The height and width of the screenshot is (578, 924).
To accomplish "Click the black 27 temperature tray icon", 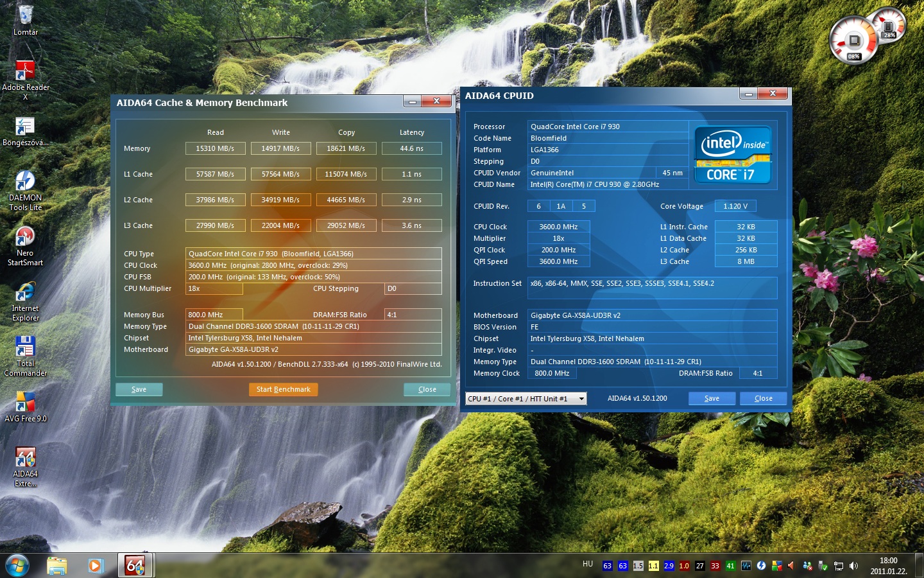I will pyautogui.click(x=699, y=566).
